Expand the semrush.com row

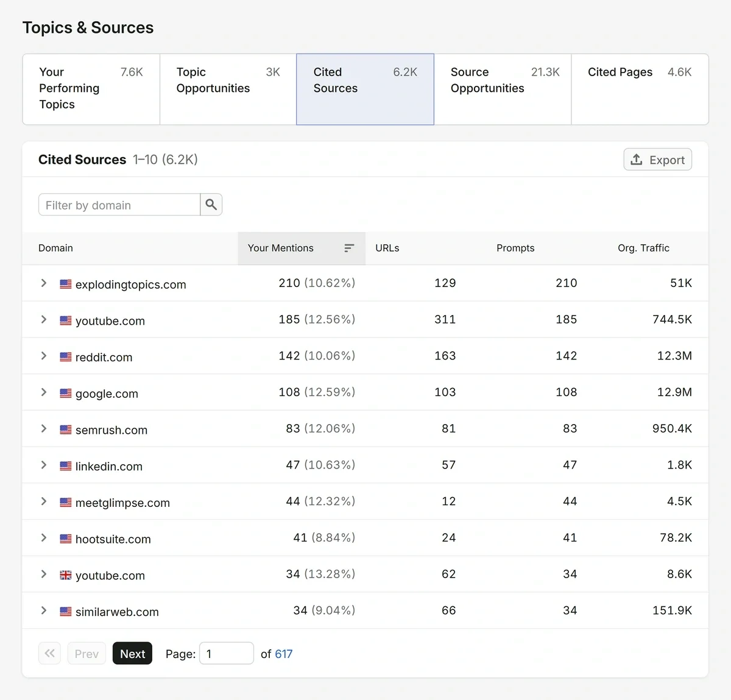(44, 429)
